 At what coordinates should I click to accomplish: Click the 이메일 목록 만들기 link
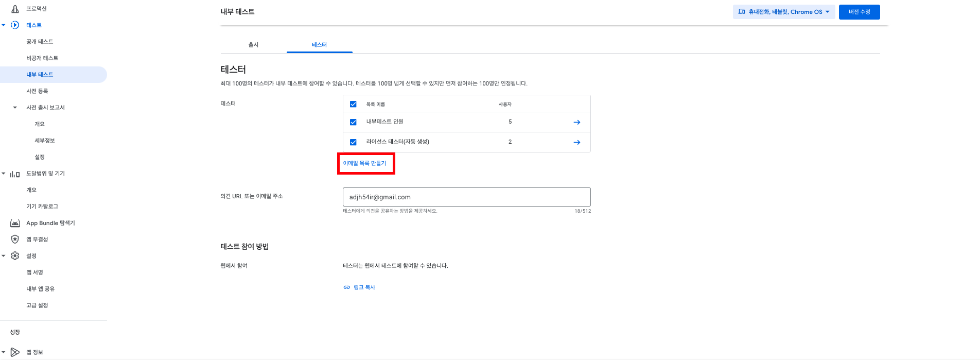coord(364,163)
